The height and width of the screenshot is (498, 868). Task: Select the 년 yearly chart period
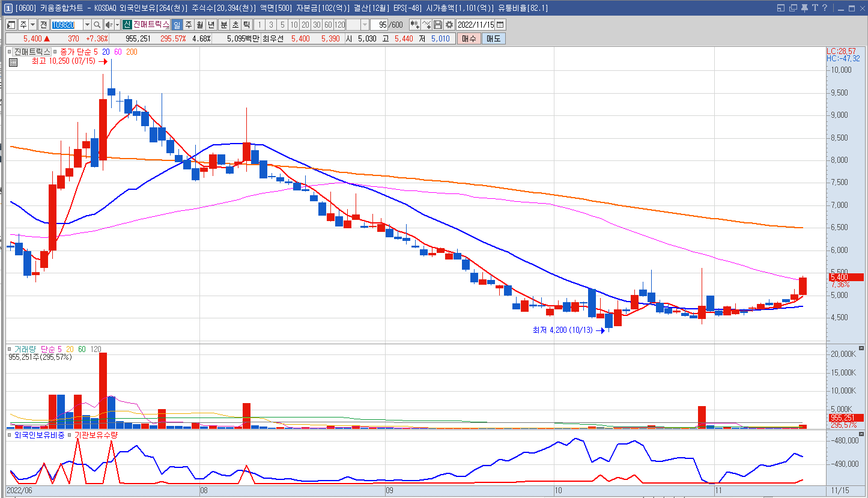click(x=211, y=25)
